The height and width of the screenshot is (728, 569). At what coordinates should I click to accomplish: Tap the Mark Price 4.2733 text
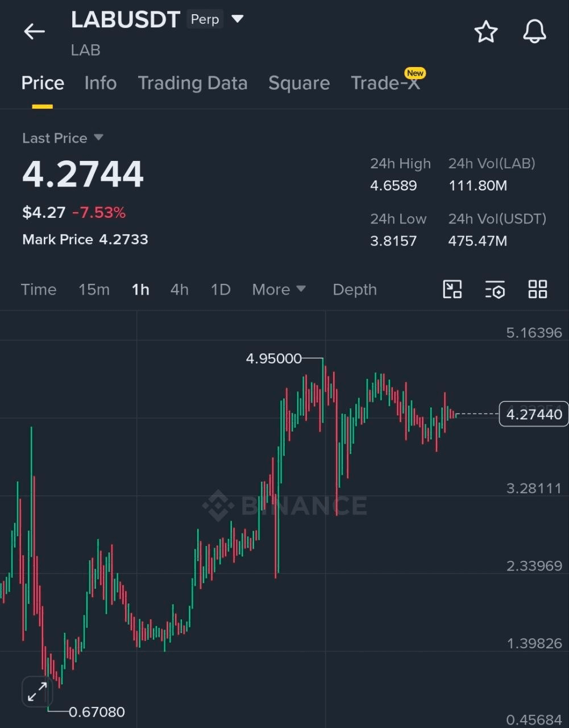pyautogui.click(x=85, y=239)
